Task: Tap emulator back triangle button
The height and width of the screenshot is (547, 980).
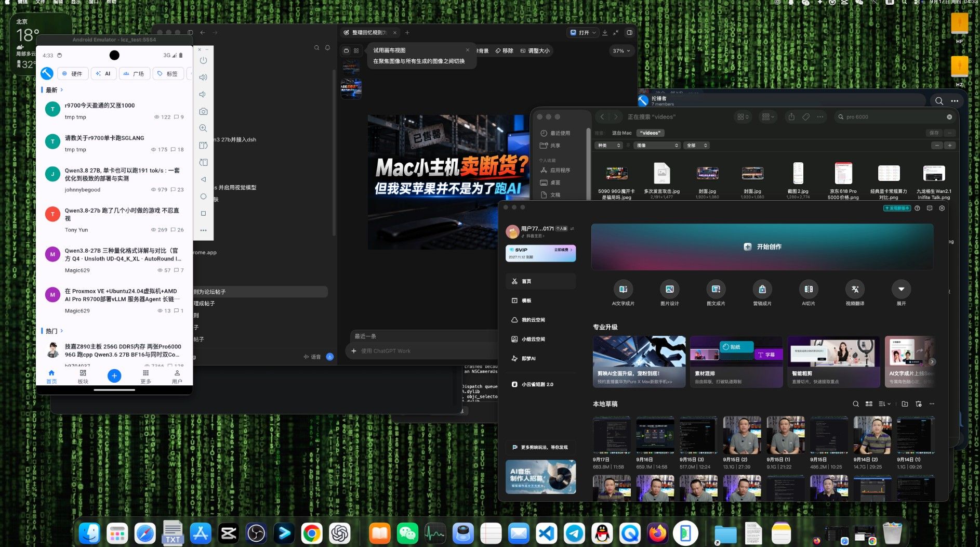Action: [x=203, y=179]
